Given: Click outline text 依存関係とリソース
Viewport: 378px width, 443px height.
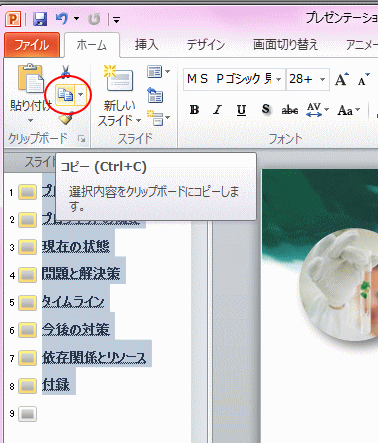Looking at the screenshot, I should pos(94,358).
